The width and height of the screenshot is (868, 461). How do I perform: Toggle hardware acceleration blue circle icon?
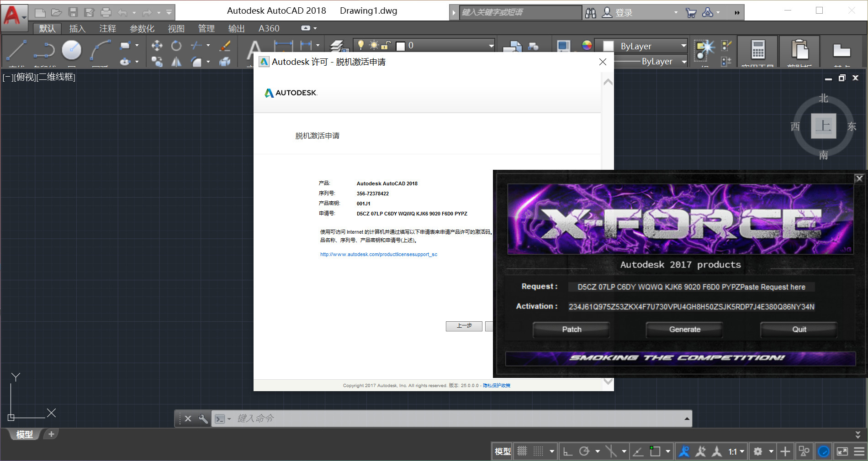(824, 451)
